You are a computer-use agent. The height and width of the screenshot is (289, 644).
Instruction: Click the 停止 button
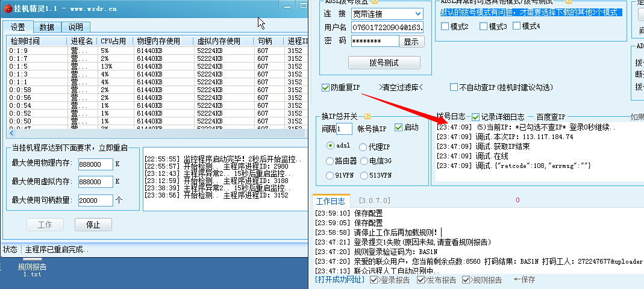tap(93, 225)
